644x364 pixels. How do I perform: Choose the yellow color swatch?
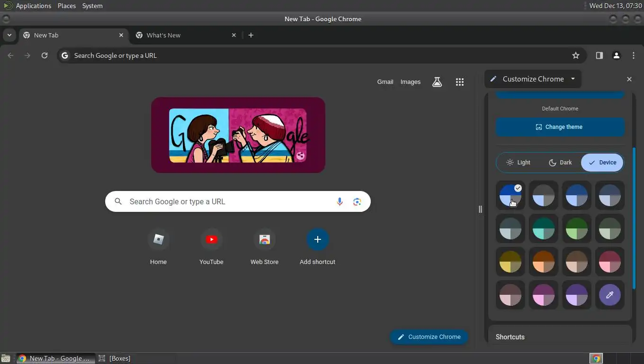pos(510,262)
